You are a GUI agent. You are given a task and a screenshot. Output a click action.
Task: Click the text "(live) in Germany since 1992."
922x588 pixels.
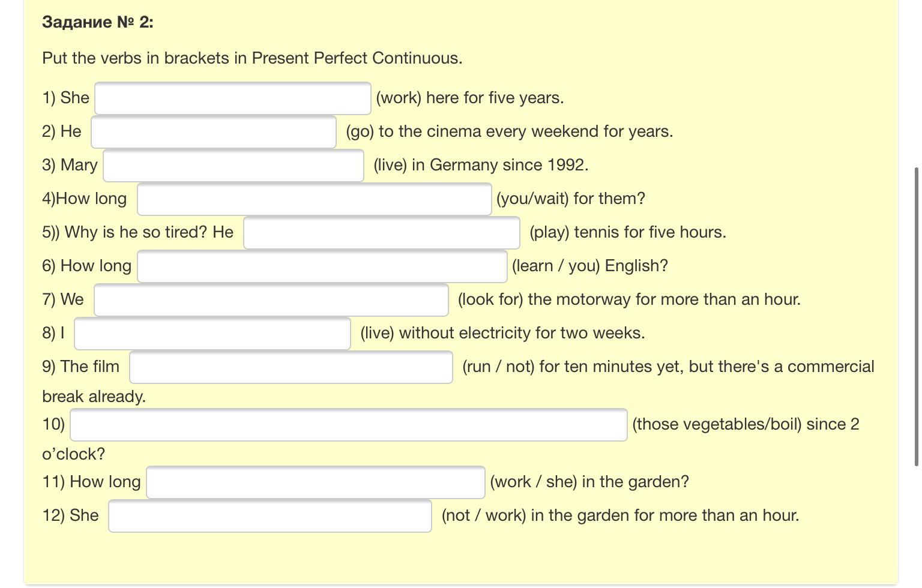pyautogui.click(x=480, y=165)
